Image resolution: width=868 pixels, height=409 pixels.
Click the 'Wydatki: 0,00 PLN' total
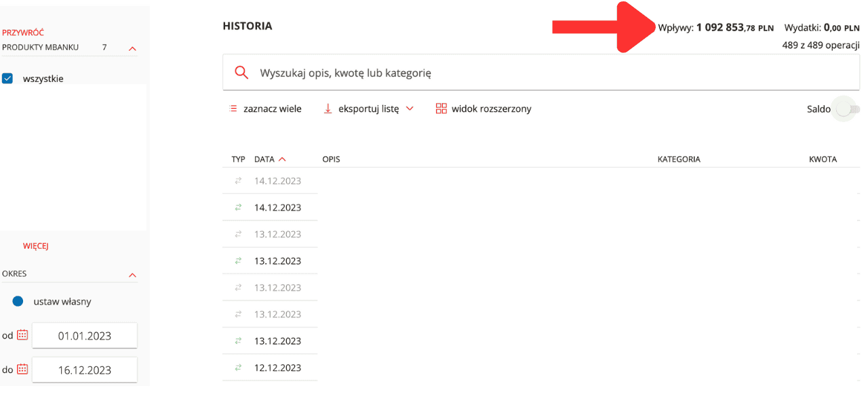click(822, 28)
